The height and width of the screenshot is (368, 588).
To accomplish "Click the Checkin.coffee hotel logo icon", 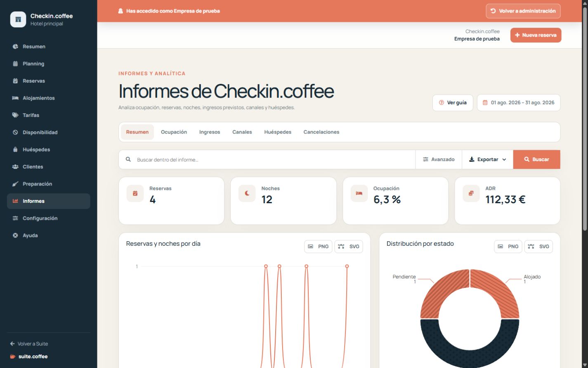I will 18,19.
